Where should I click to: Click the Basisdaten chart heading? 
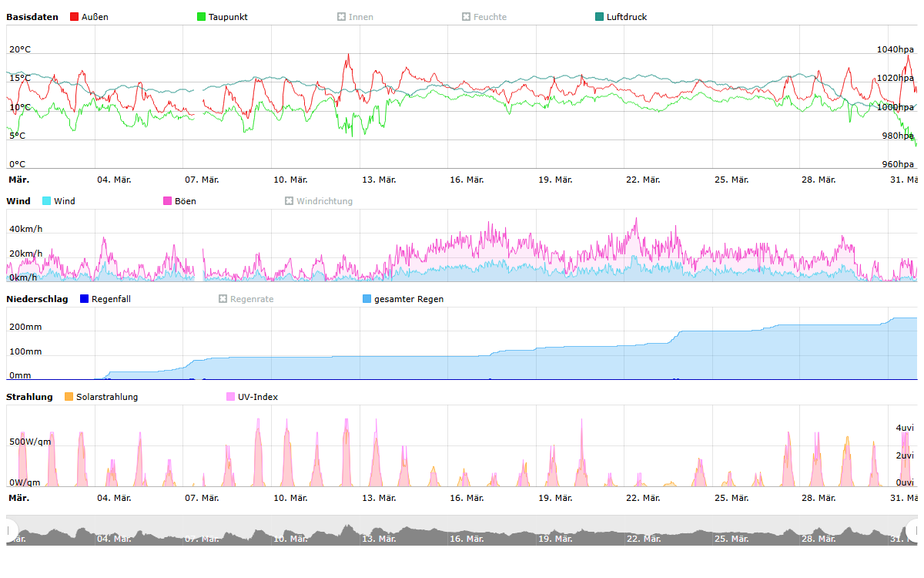click(32, 17)
